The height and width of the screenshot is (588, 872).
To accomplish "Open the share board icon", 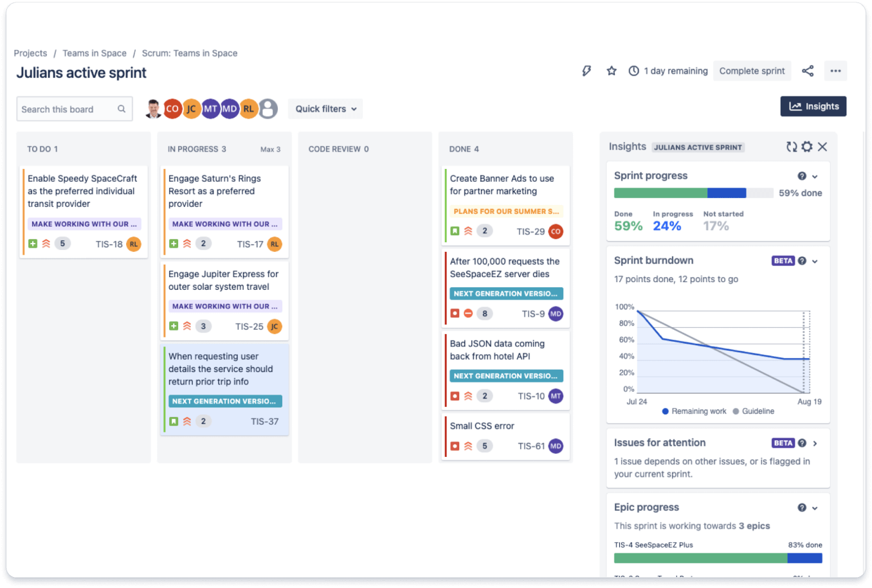I will tap(808, 71).
